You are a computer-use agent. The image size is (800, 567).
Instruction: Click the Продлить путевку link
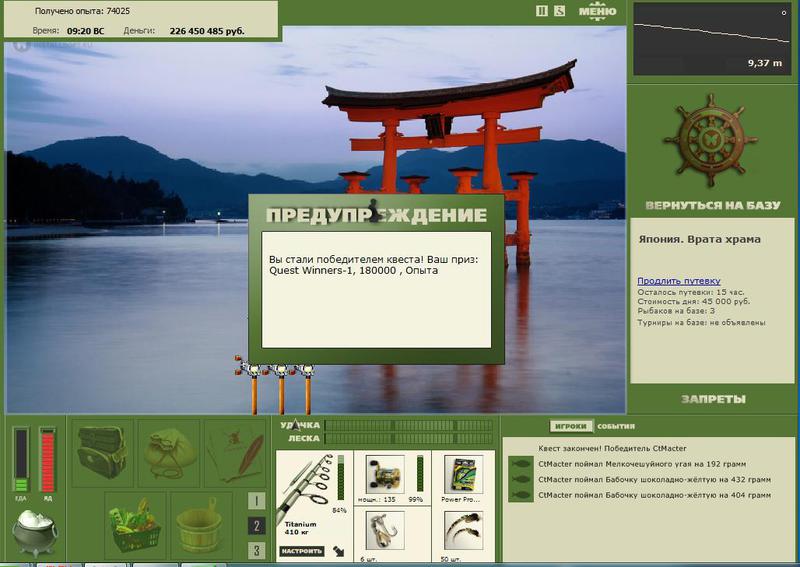(679, 281)
